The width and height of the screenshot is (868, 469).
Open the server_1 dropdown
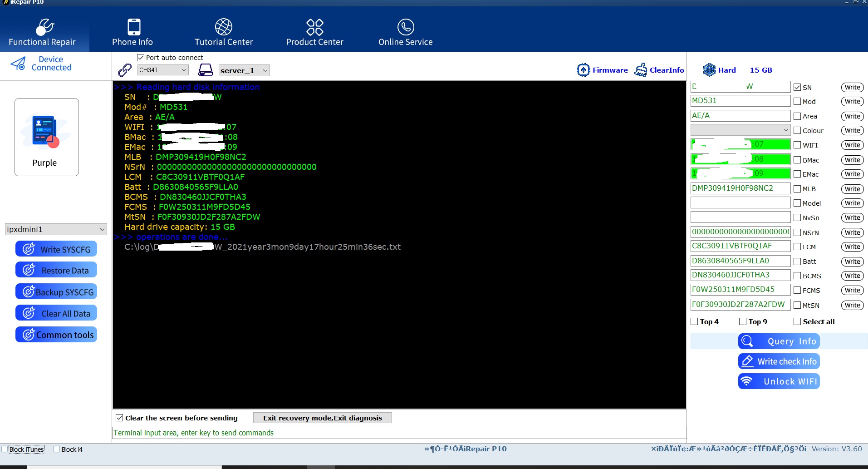click(265, 70)
